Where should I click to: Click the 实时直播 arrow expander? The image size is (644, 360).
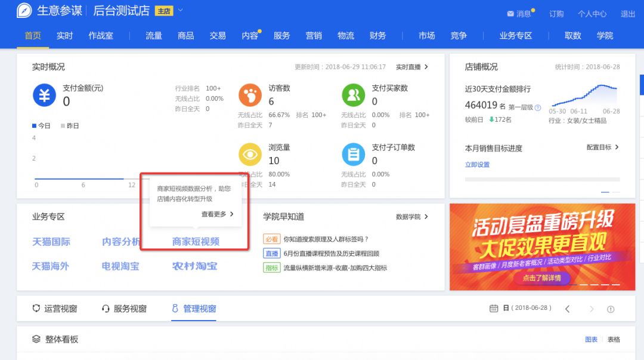click(426, 67)
